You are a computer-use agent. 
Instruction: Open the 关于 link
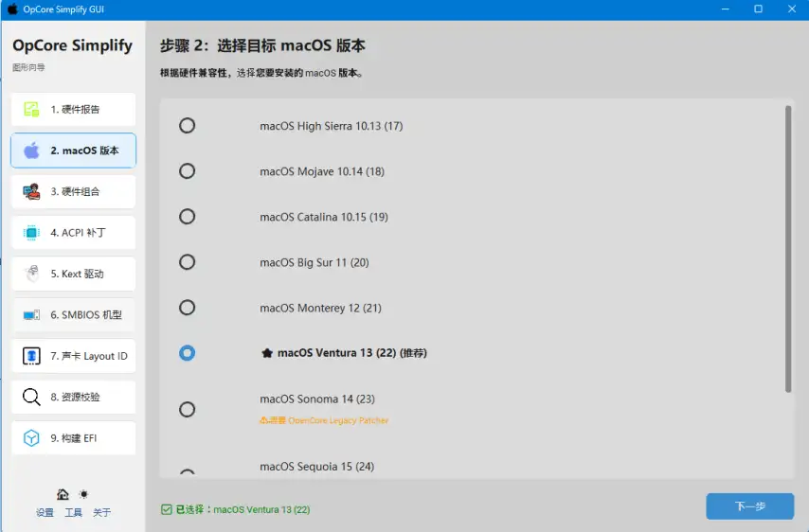(101, 512)
